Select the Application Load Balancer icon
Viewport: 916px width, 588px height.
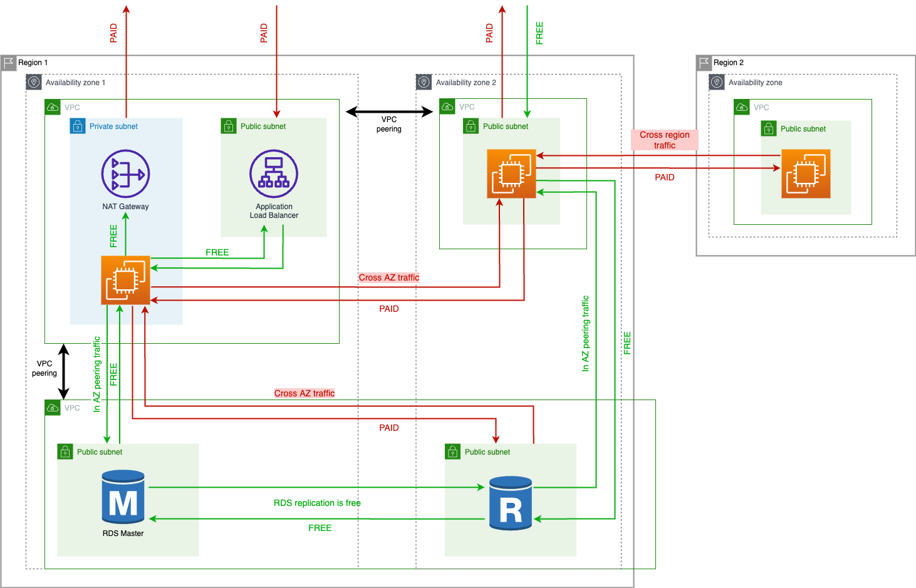(274, 173)
